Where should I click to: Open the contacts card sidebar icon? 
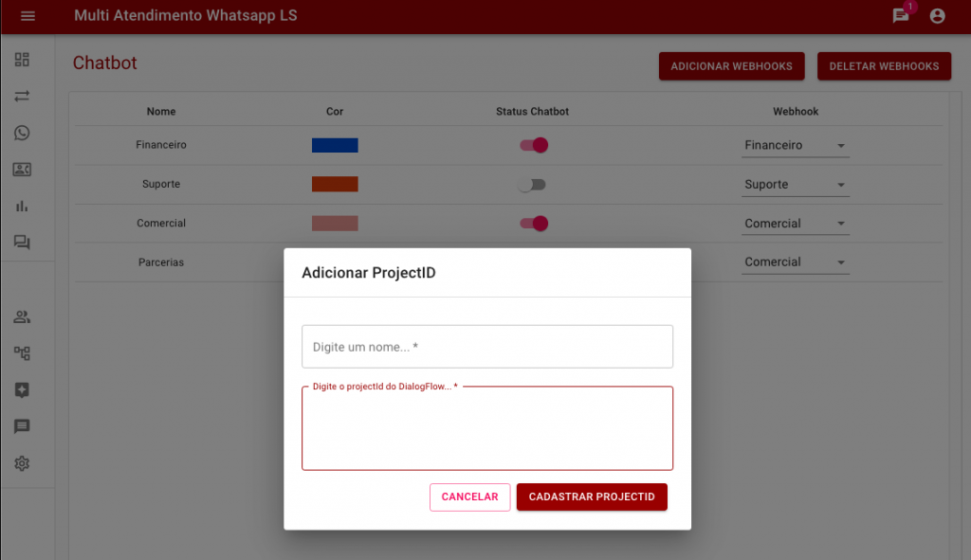coord(22,170)
